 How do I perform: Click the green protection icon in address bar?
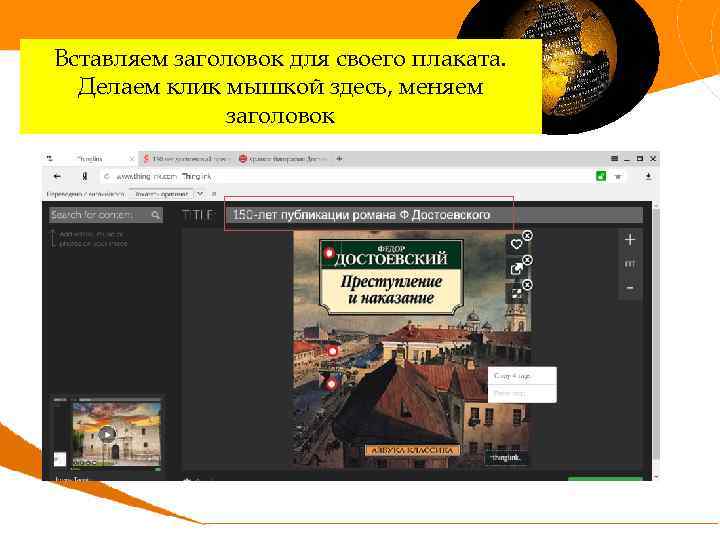click(x=601, y=176)
